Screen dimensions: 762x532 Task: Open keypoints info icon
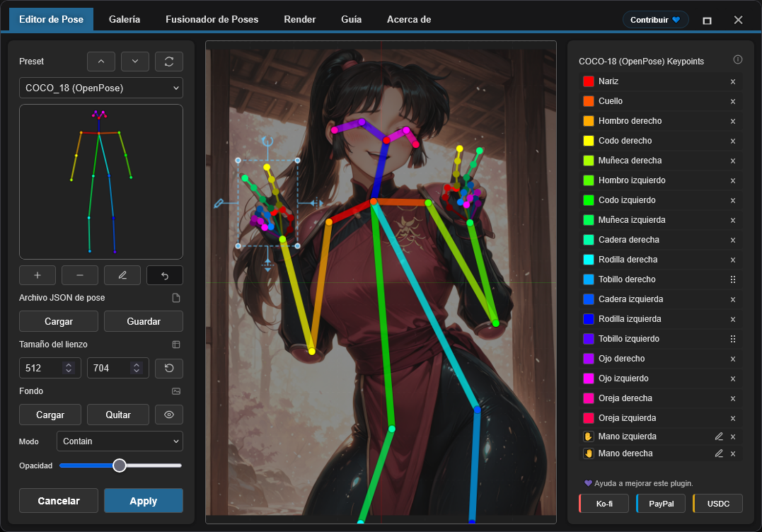pyautogui.click(x=738, y=59)
